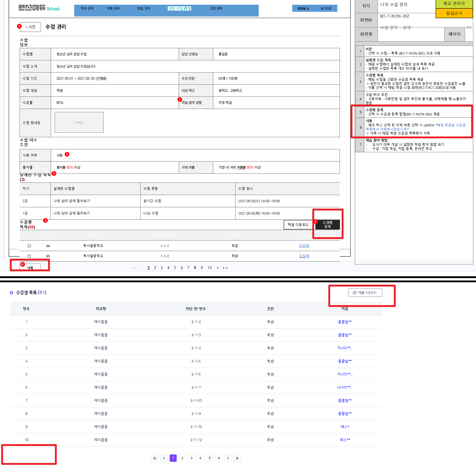Viewport: 476px width, 466px height.
Task: Open 김길태 link in row 66
Action: [x=304, y=246]
